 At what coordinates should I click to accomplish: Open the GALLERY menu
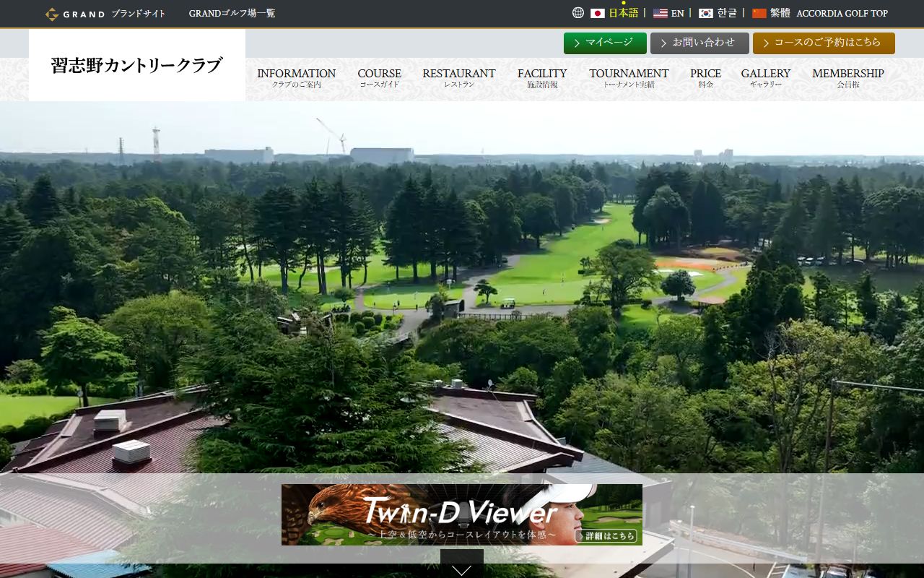[x=765, y=78]
